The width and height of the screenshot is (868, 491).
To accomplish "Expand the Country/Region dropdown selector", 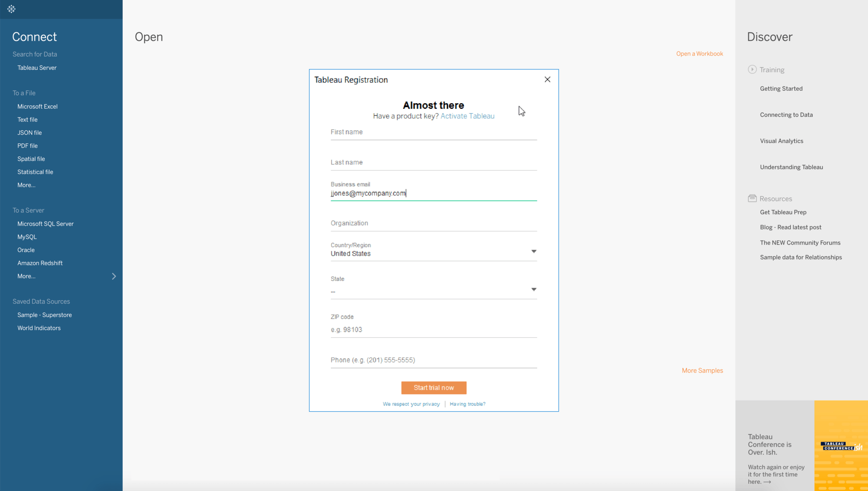I will 533,252.
